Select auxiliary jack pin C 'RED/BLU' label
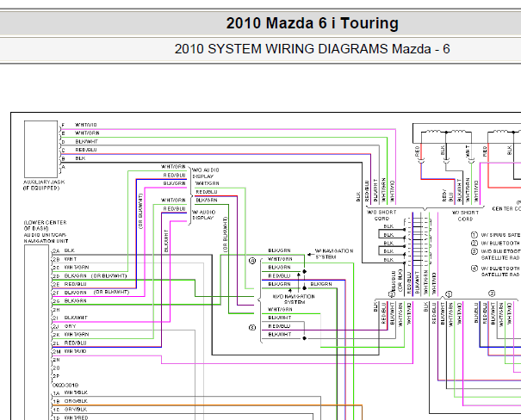The image size is (521, 420). coord(86,150)
